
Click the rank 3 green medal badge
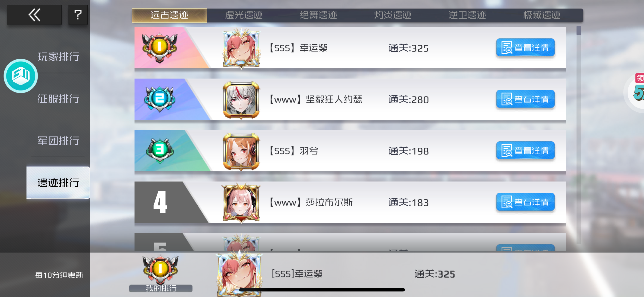159,150
